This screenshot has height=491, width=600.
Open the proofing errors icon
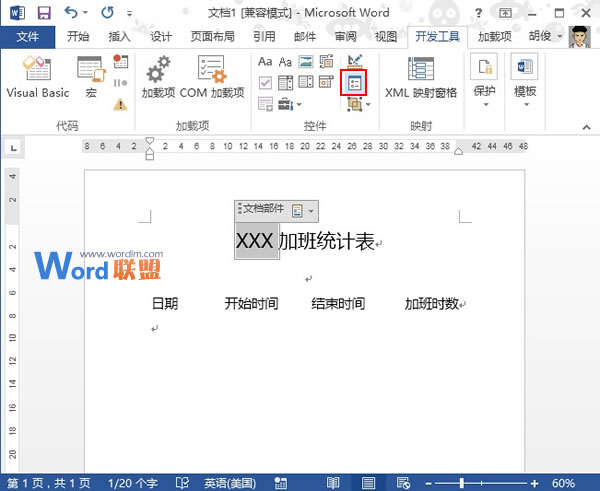point(182,483)
